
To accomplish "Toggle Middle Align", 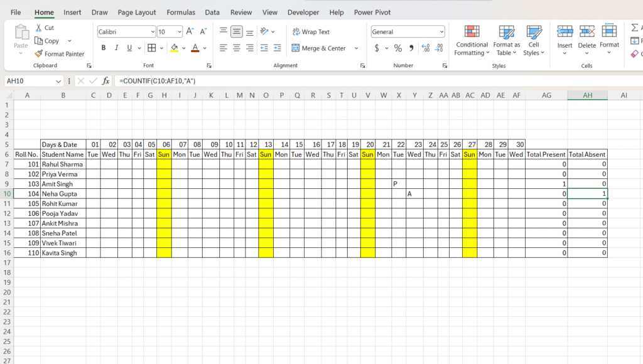I will pos(237,31).
